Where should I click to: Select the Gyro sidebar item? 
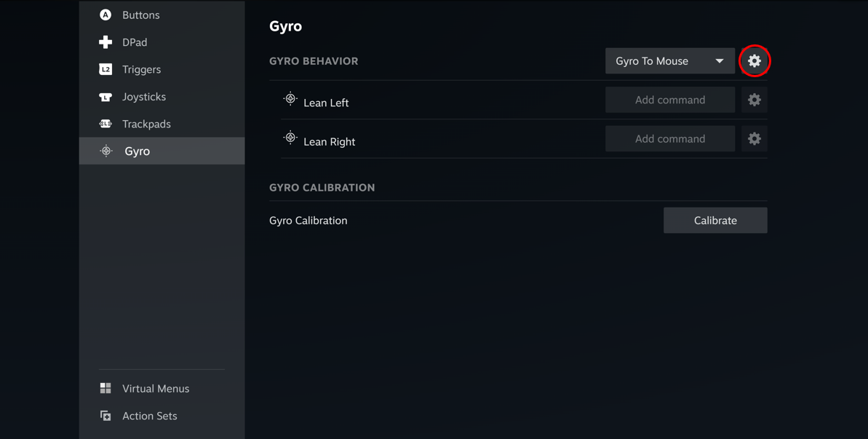point(162,151)
